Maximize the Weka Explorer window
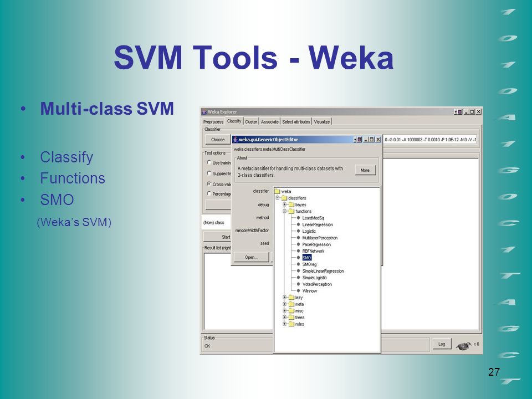This screenshot has width=532, height=399. [472, 111]
